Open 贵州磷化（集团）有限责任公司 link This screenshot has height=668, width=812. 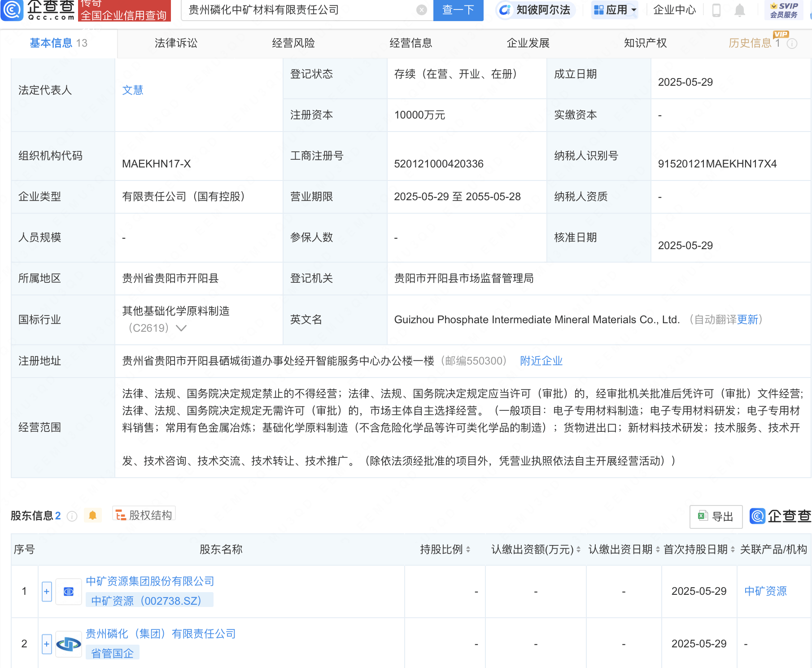tap(161, 634)
